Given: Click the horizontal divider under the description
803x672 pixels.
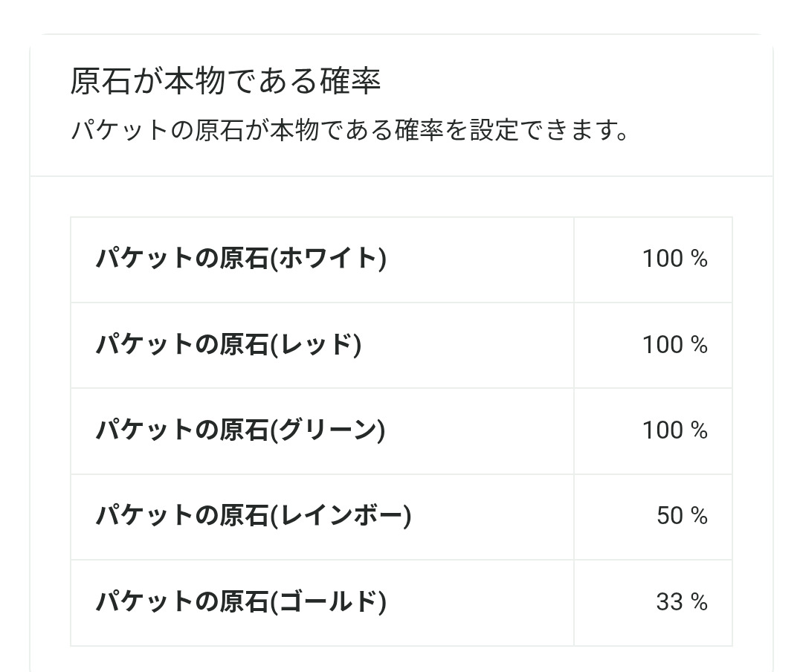Looking at the screenshot, I should click(x=401, y=176).
